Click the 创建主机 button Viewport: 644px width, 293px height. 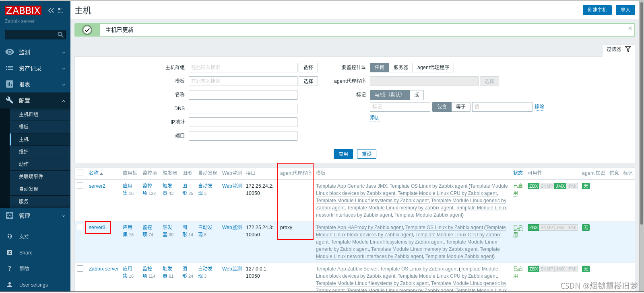(x=597, y=10)
